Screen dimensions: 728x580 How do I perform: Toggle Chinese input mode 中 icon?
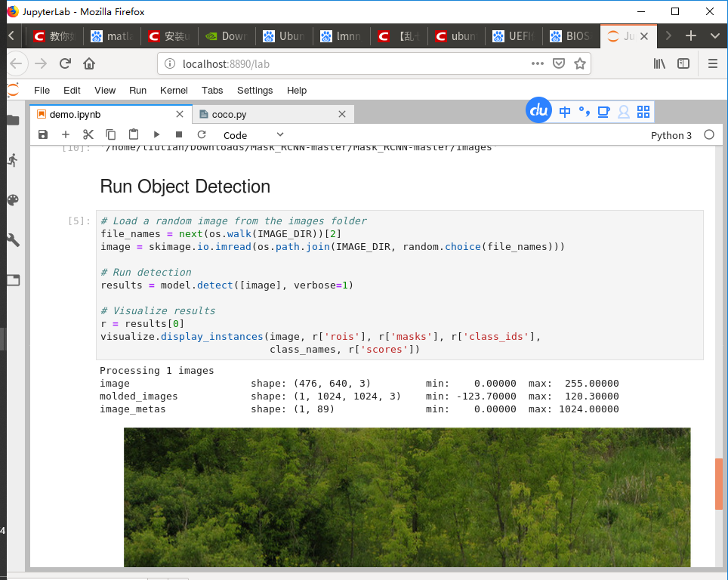click(565, 112)
